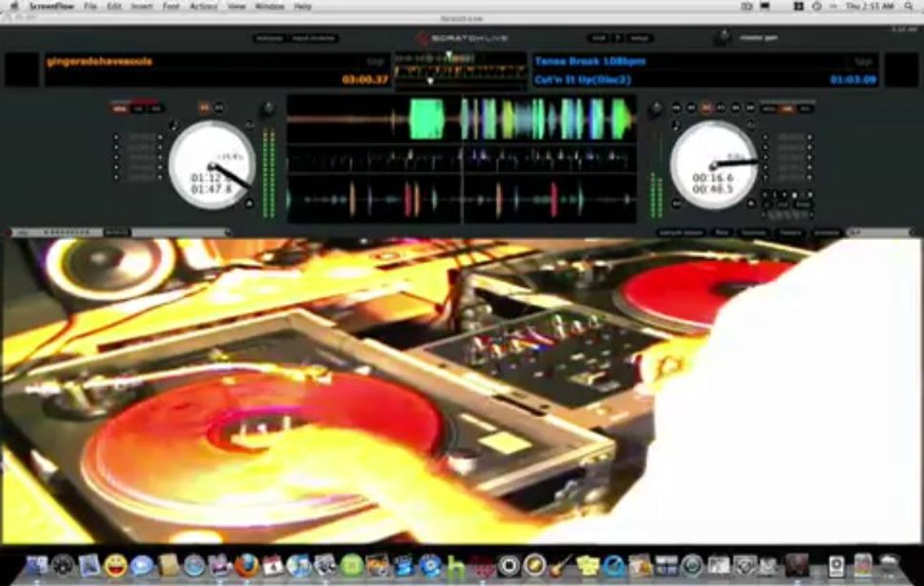924x586 pixels.
Task: Toggle the input reverse button
Action: click(313, 38)
